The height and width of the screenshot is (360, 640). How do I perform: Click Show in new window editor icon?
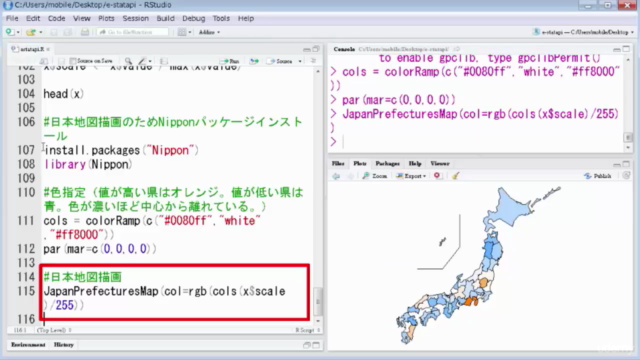[x=44, y=61]
